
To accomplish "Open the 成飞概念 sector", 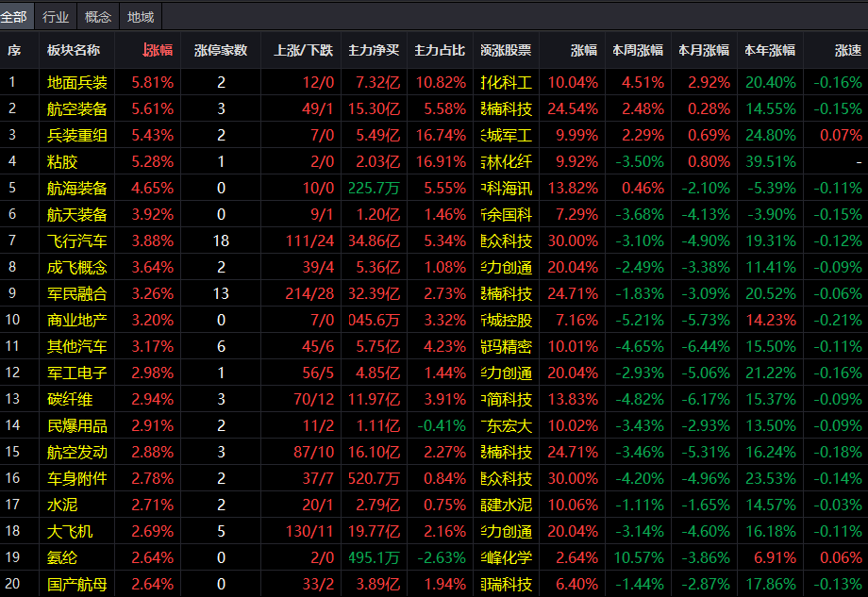I will (x=77, y=268).
